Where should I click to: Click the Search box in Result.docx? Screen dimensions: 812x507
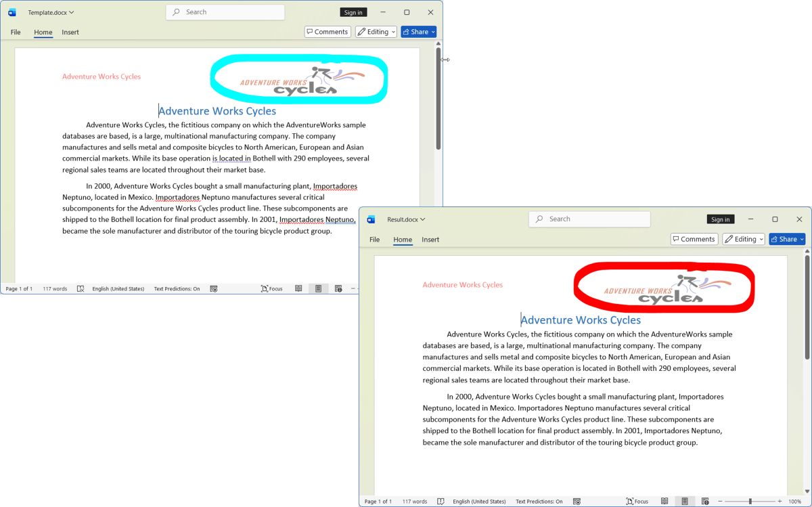(x=589, y=219)
